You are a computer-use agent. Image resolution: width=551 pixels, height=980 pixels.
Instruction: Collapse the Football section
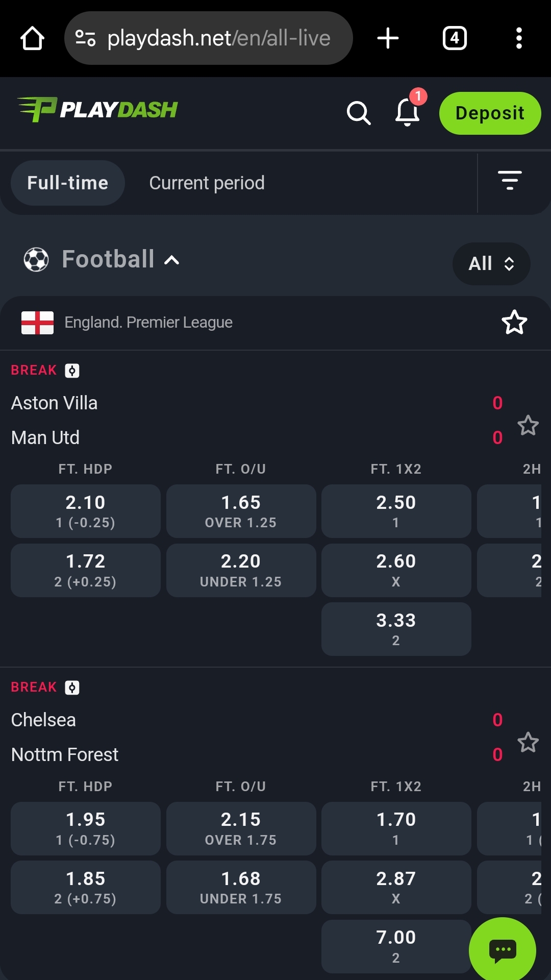[x=171, y=260]
